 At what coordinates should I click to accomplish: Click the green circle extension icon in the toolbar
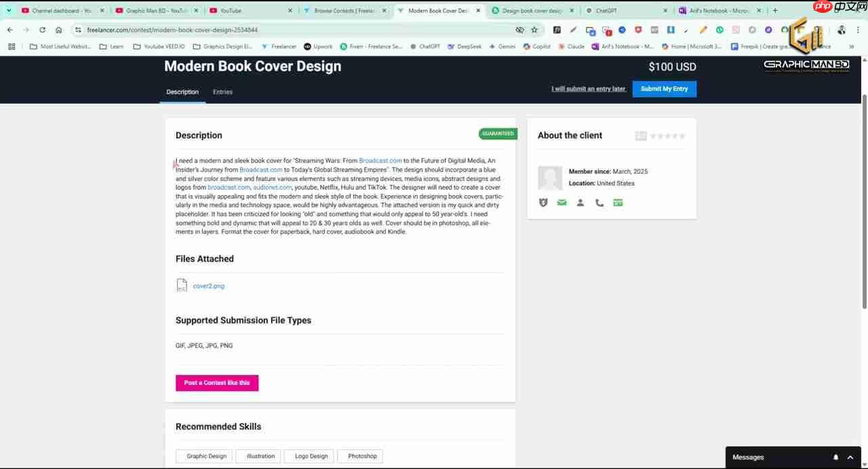tap(719, 30)
